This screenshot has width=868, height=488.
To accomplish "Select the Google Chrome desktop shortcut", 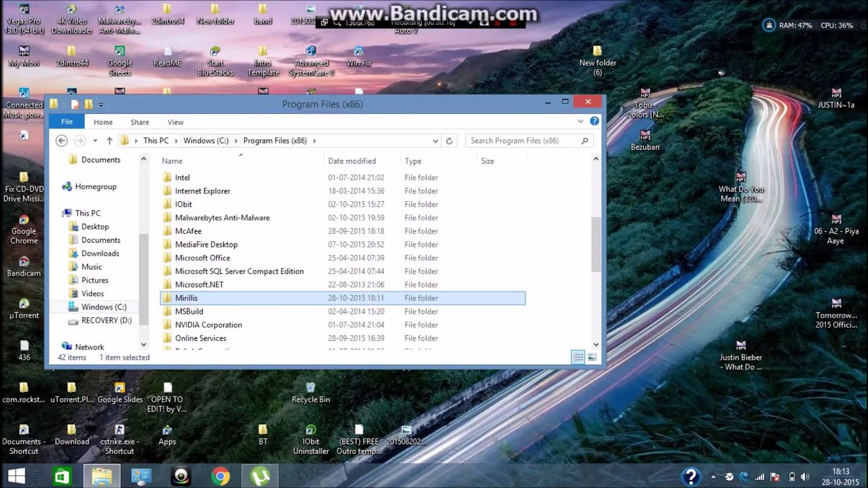I will (x=24, y=230).
